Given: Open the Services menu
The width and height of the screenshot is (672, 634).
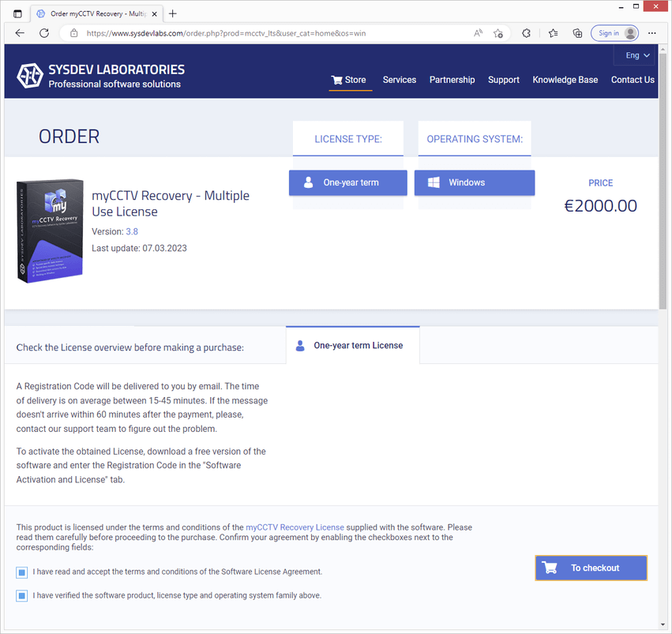Looking at the screenshot, I should coord(400,80).
